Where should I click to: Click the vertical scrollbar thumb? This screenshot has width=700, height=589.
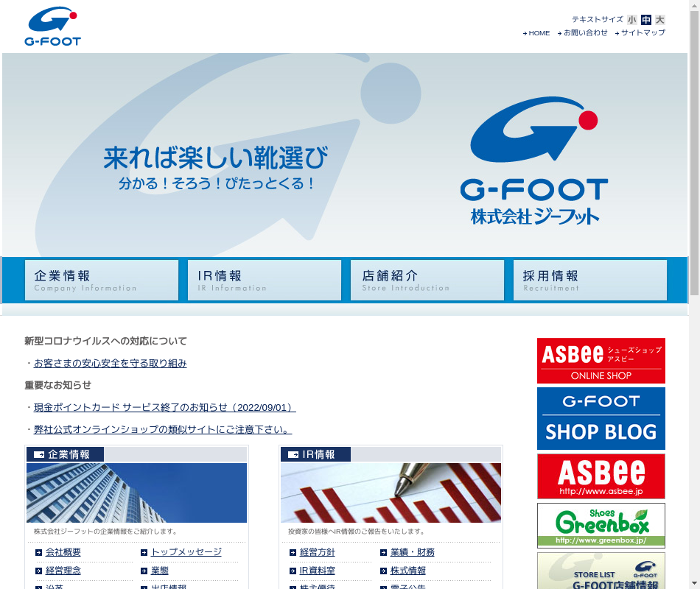(x=695, y=153)
